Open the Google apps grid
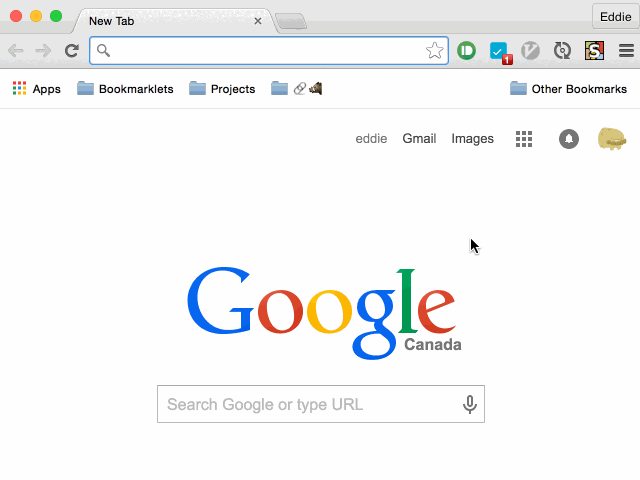The width and height of the screenshot is (640, 480). click(x=524, y=139)
